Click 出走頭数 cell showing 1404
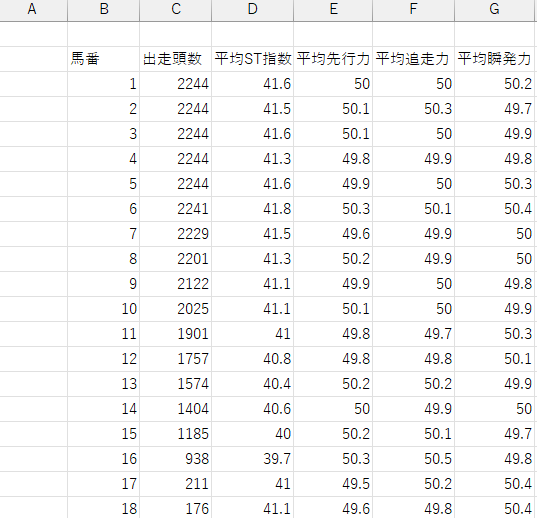This screenshot has width=537, height=518. point(175,409)
